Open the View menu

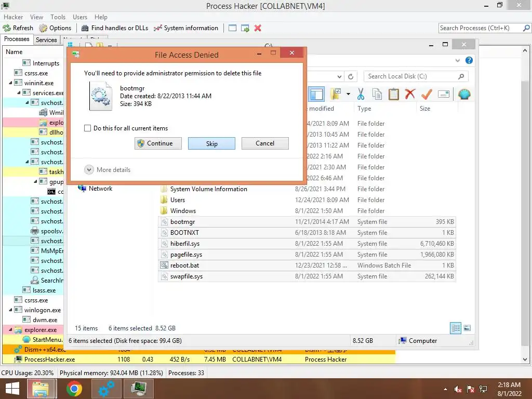[x=36, y=17]
